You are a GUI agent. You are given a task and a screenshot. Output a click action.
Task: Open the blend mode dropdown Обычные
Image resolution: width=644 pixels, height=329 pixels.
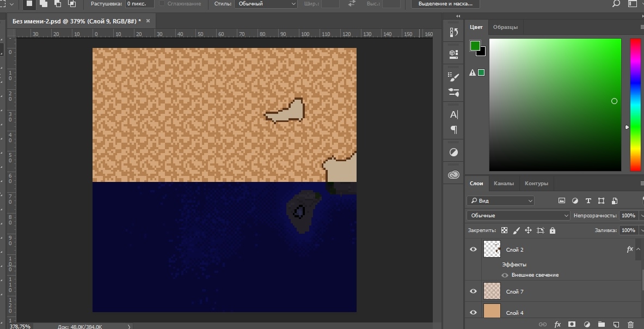(x=518, y=216)
